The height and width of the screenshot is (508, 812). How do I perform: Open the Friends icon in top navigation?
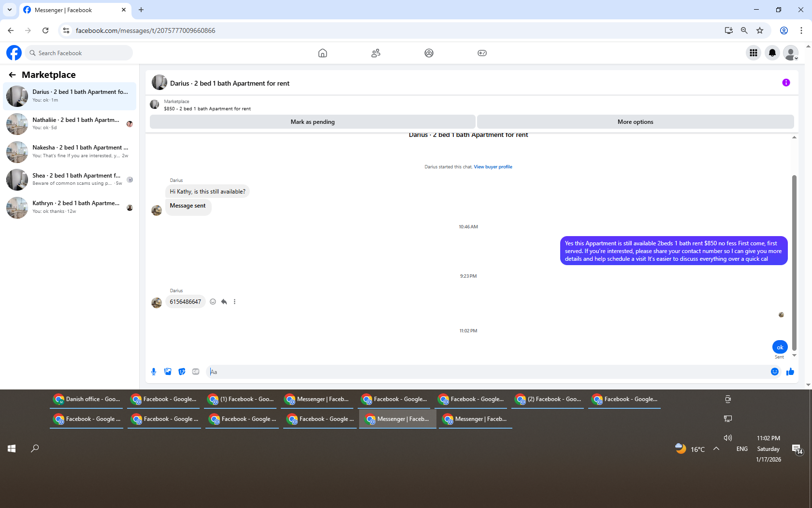pyautogui.click(x=376, y=53)
